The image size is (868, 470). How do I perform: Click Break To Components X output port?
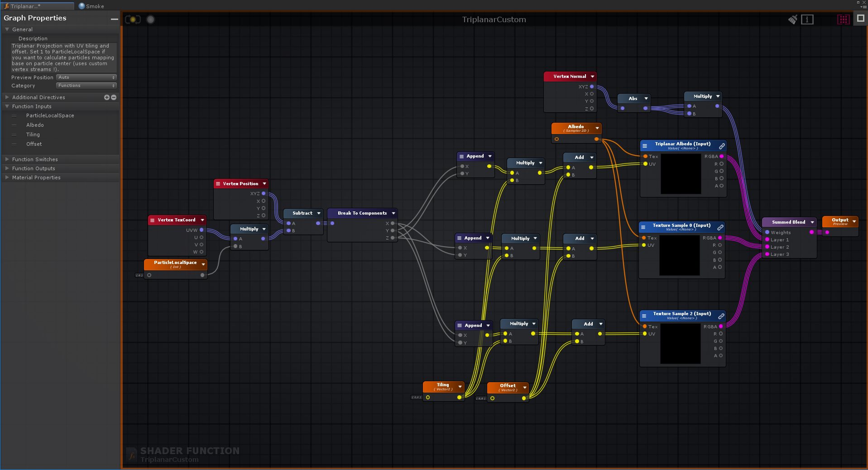393,223
